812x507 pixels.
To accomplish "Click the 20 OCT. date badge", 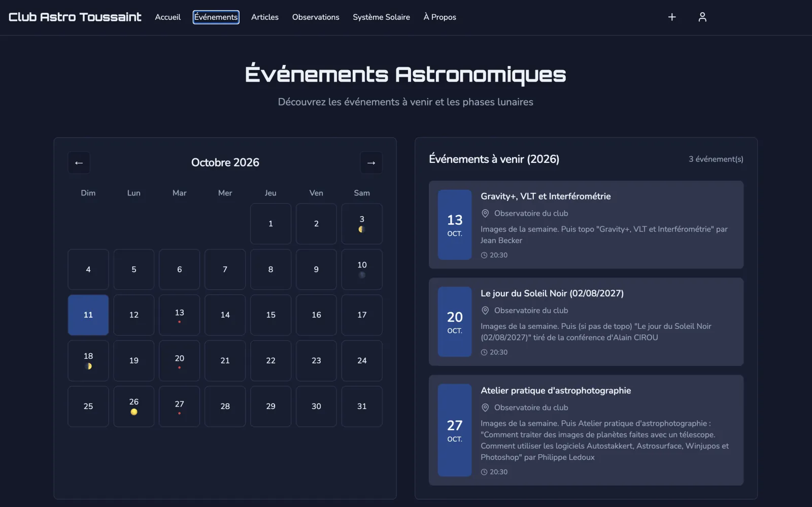I will pos(455,322).
